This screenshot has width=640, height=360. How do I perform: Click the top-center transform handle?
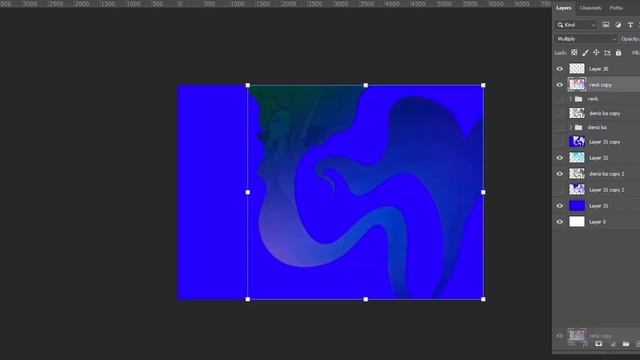[x=366, y=85]
